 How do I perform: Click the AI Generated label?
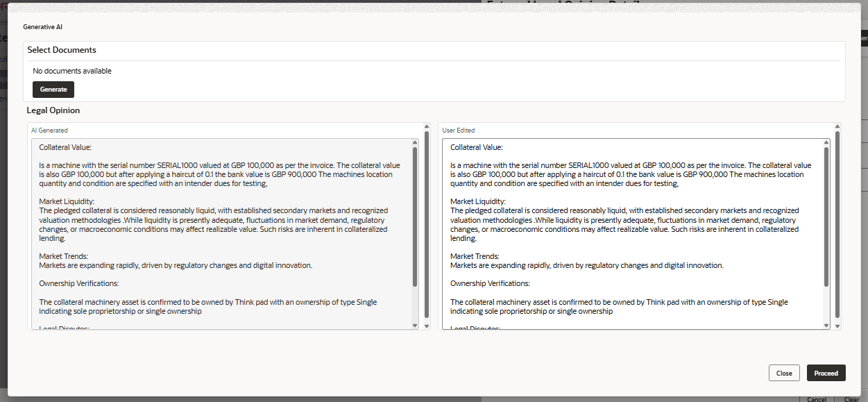point(49,130)
